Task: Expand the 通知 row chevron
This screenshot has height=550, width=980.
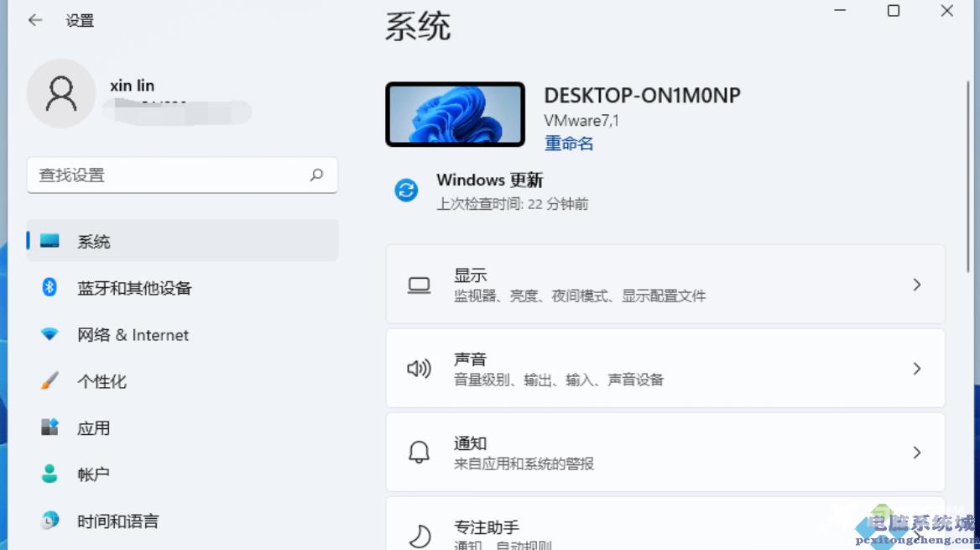Action: point(917,453)
